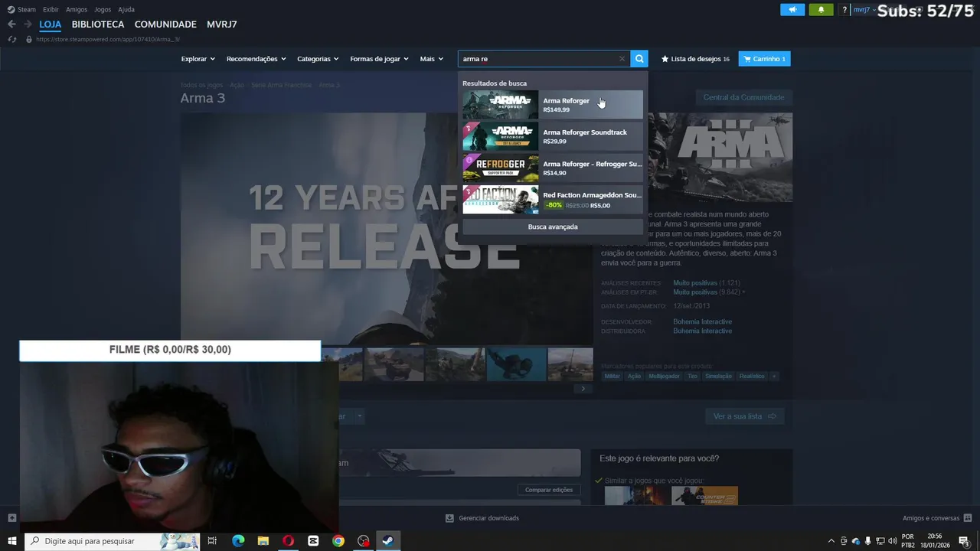Image resolution: width=980 pixels, height=551 pixels.
Task: Switch to the COMUNIDADE tab
Action: [165, 24]
